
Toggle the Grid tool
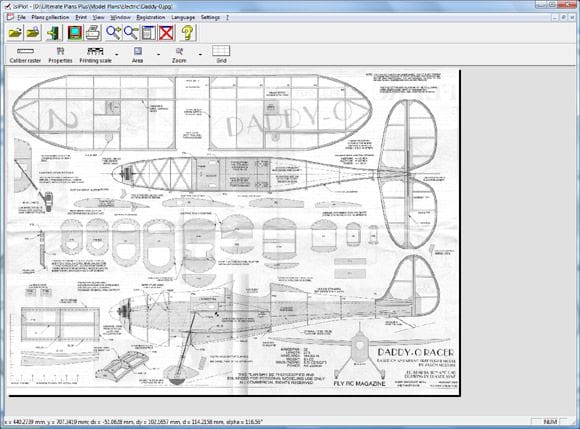221,55
